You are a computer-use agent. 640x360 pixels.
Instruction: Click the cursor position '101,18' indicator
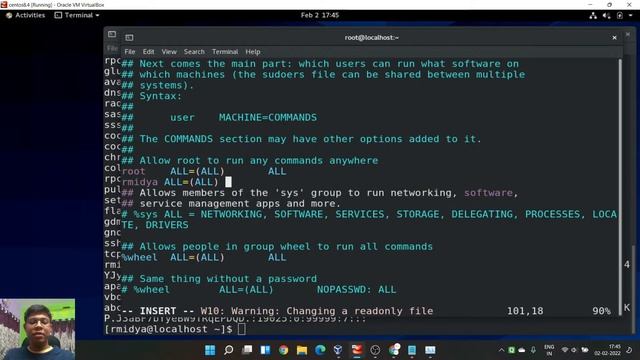[x=525, y=311]
